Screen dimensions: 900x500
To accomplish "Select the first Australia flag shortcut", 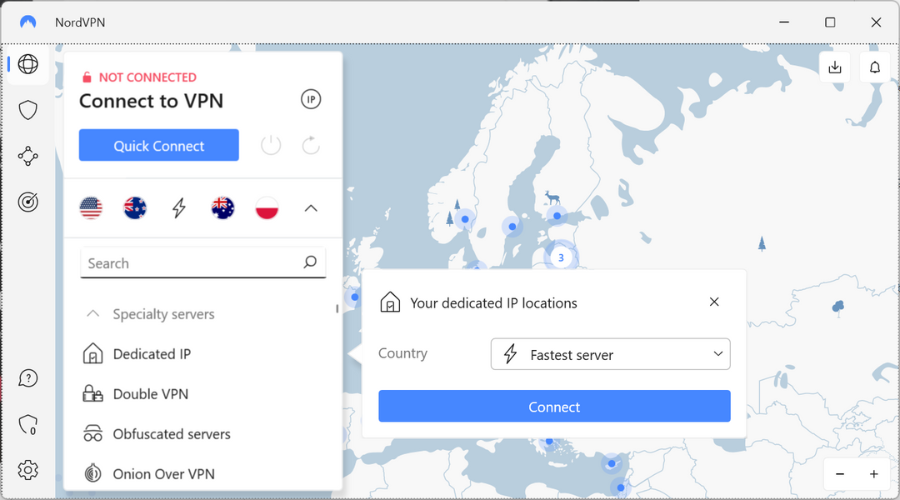I will pyautogui.click(x=135, y=208).
